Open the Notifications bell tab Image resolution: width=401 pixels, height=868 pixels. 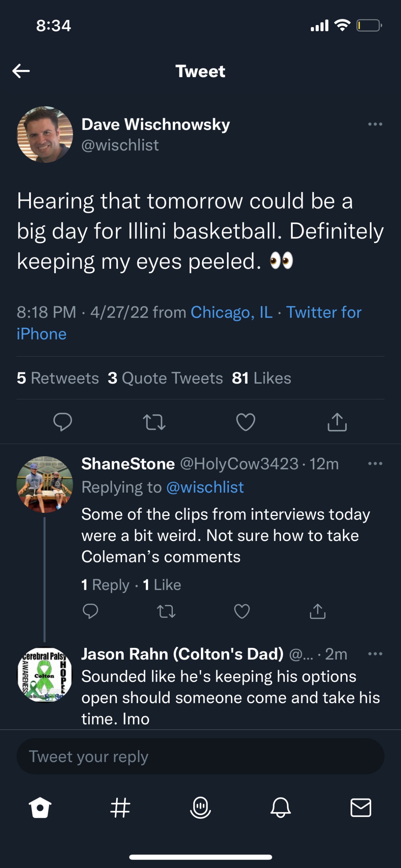coord(281,807)
